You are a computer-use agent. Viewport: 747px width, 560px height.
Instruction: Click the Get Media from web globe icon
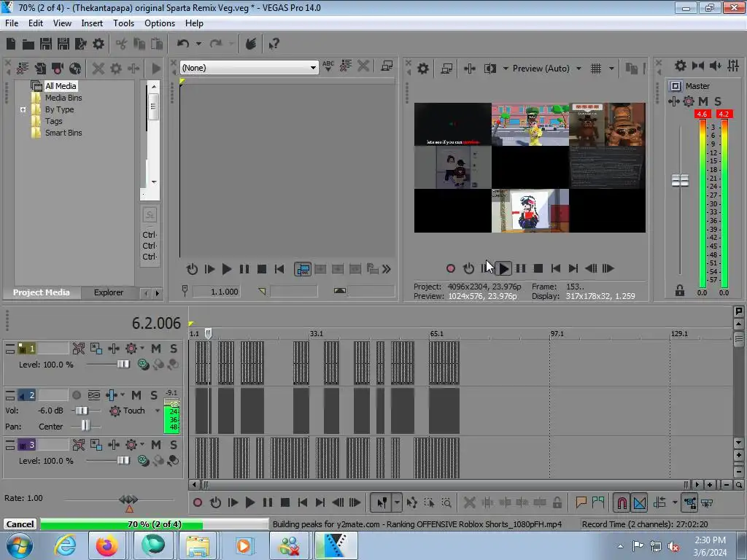75,69
